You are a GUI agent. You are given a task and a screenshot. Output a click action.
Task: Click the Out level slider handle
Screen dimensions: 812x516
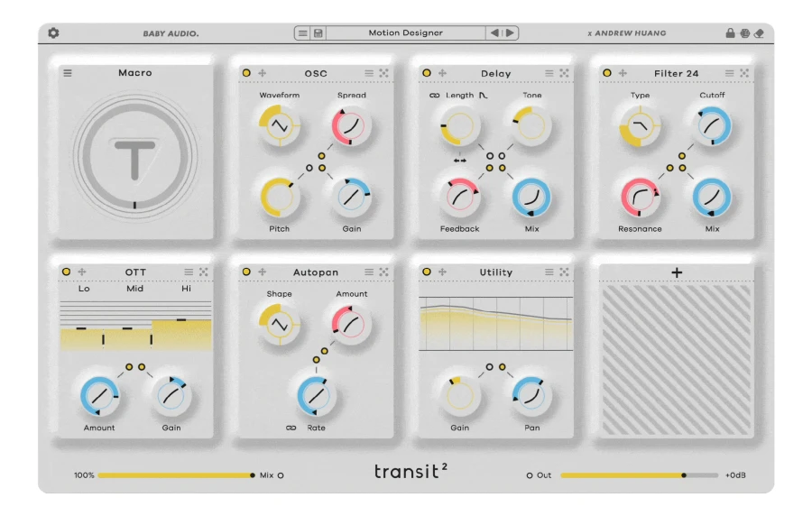pos(684,475)
